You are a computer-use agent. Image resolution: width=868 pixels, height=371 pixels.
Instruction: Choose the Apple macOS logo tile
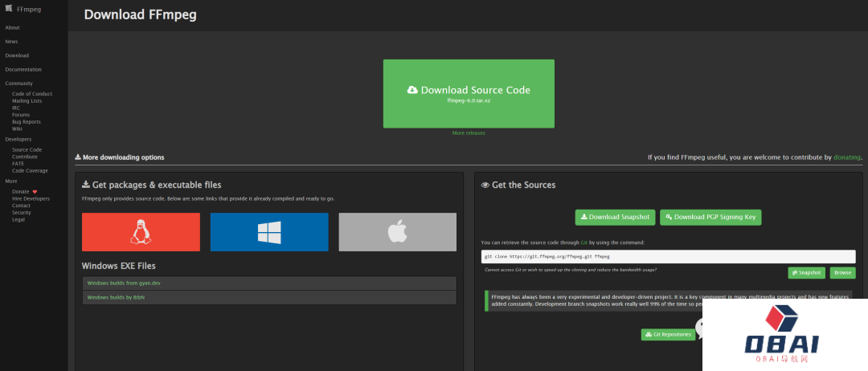point(397,232)
